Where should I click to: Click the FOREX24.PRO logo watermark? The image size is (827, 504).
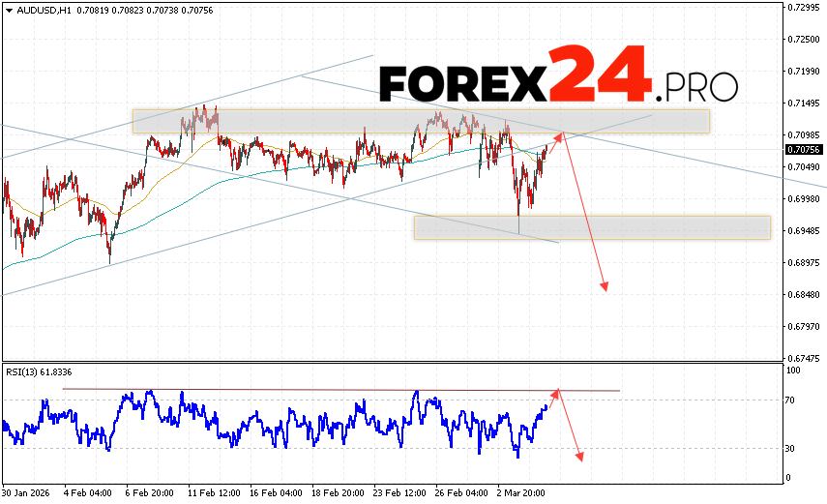click(x=558, y=74)
